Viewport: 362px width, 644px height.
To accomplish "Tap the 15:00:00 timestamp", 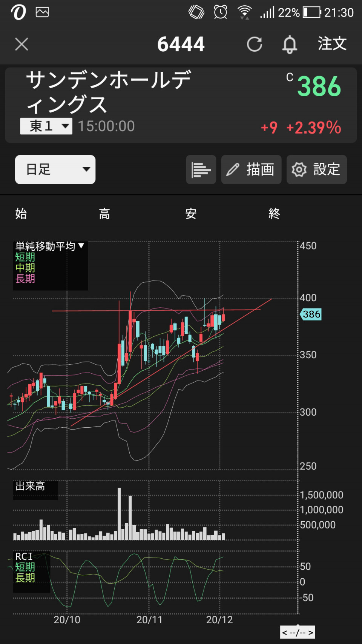I will [106, 126].
